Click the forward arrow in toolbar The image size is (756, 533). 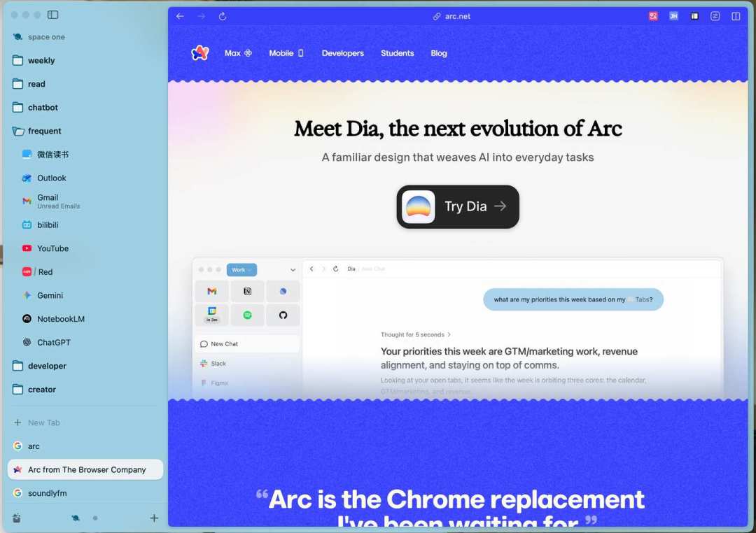pos(201,16)
